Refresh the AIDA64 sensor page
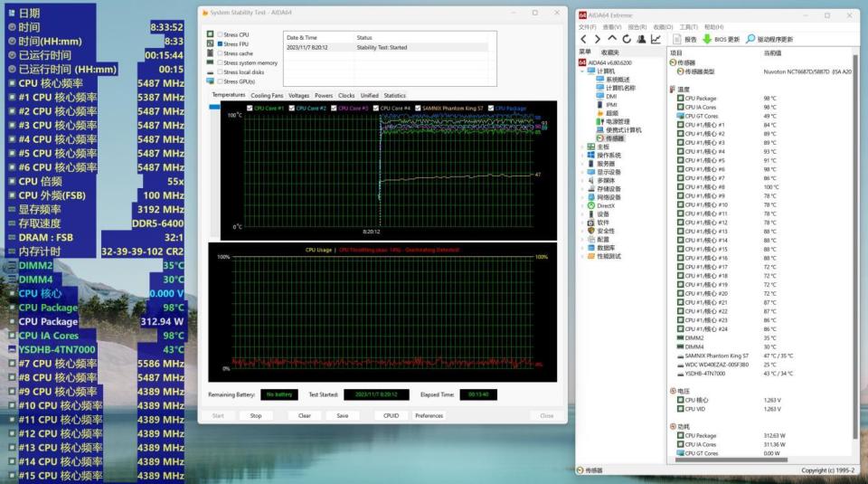868x484 pixels. 626,39
